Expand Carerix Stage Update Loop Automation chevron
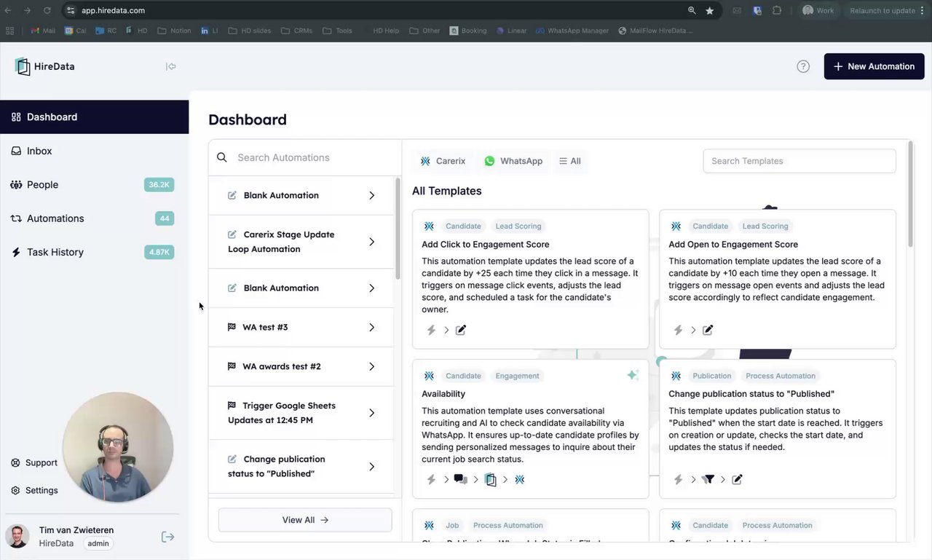The width and height of the screenshot is (932, 560). 371,242
